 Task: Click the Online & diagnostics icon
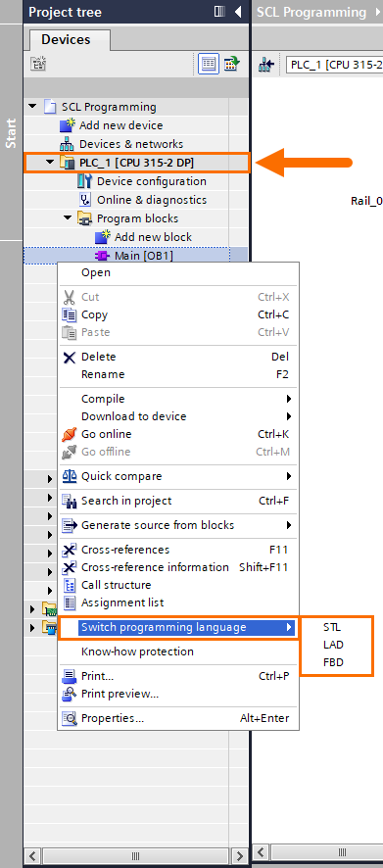point(84,200)
